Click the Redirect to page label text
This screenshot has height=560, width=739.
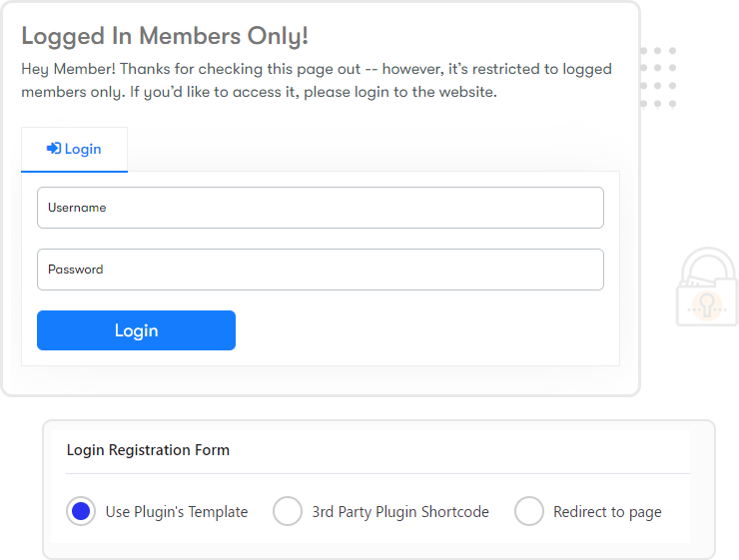pyautogui.click(x=607, y=512)
